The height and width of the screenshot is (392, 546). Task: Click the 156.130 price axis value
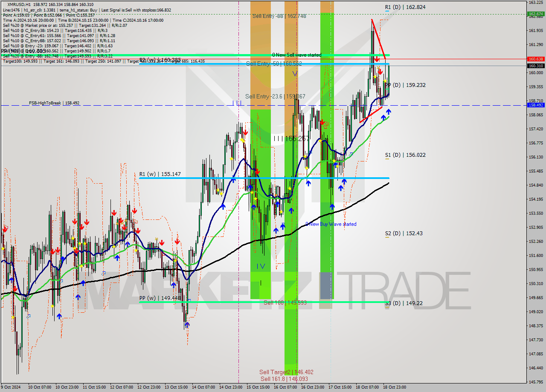point(536,157)
